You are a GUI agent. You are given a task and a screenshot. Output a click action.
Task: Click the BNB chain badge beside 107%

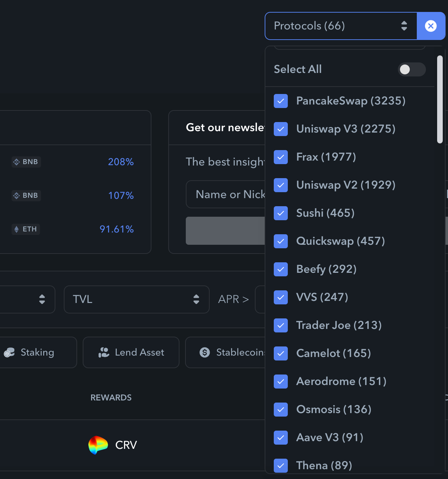(x=26, y=196)
